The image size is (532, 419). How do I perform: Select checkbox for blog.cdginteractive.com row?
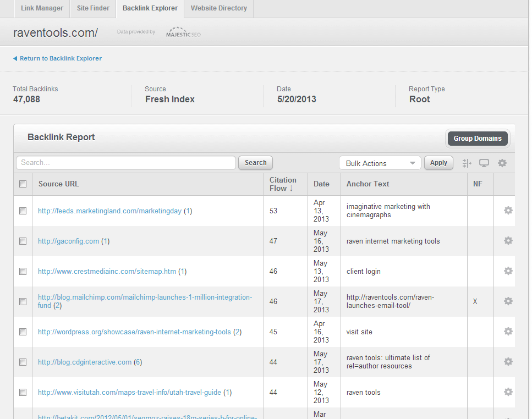[23, 362]
